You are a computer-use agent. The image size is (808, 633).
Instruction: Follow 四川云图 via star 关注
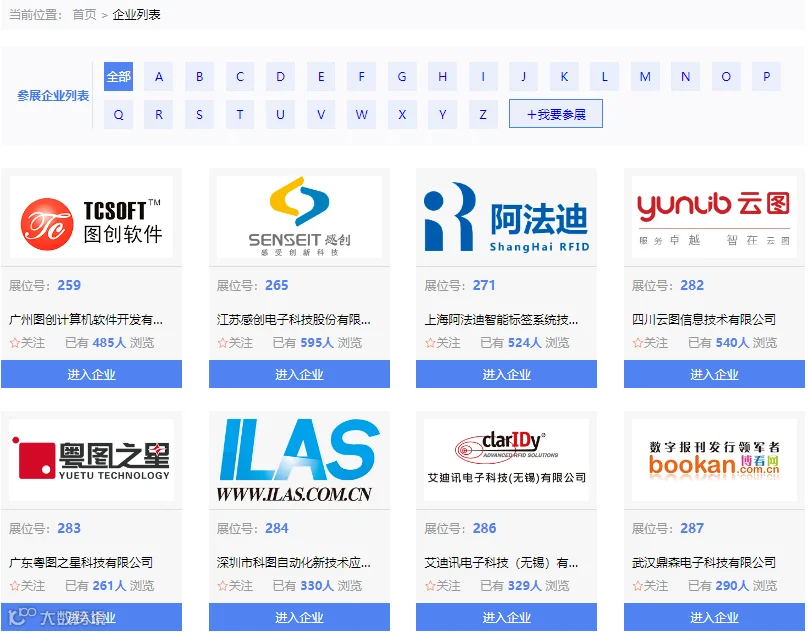[x=650, y=343]
